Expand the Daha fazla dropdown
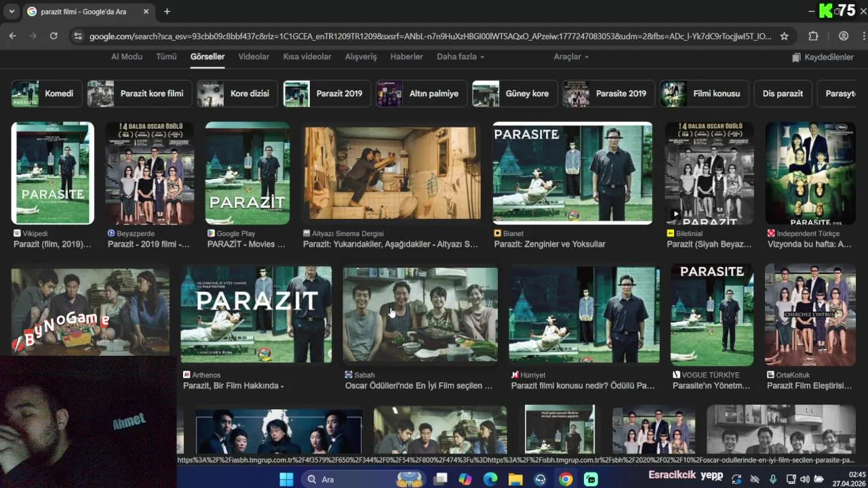This screenshot has width=868, height=488. tap(460, 57)
